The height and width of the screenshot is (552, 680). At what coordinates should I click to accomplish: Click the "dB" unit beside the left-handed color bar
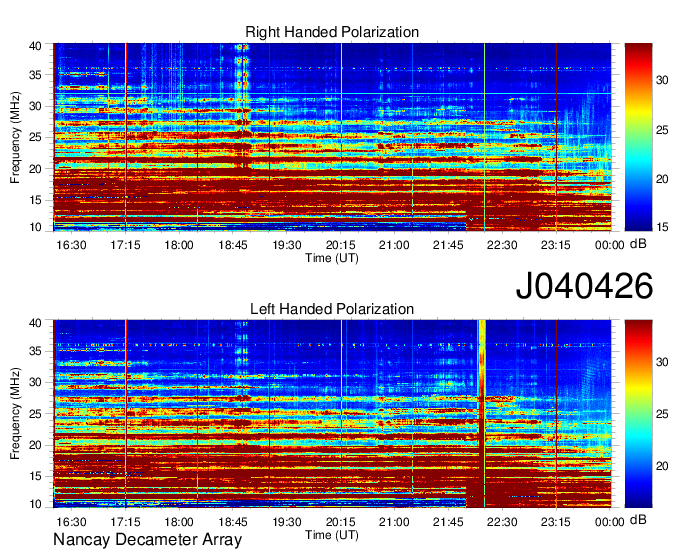[638, 520]
